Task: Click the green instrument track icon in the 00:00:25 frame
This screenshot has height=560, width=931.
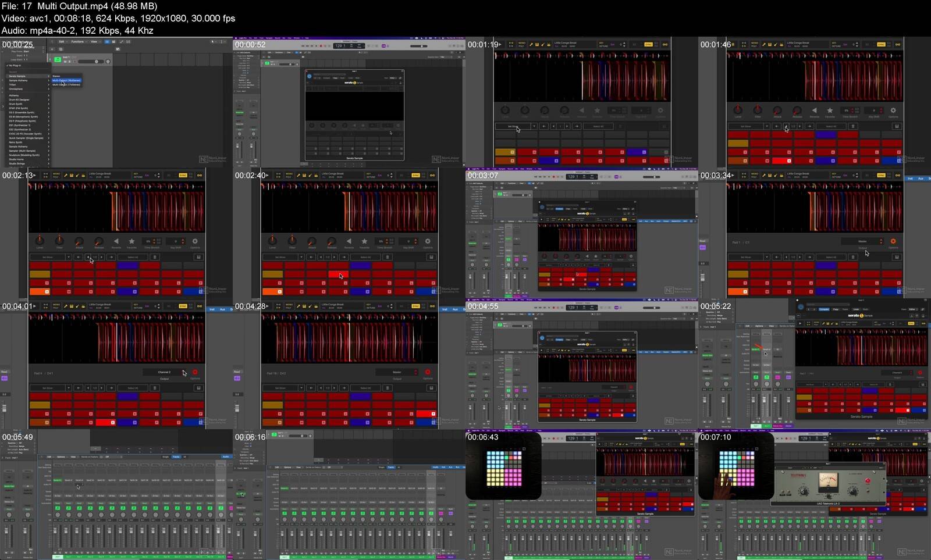Action: tap(57, 60)
